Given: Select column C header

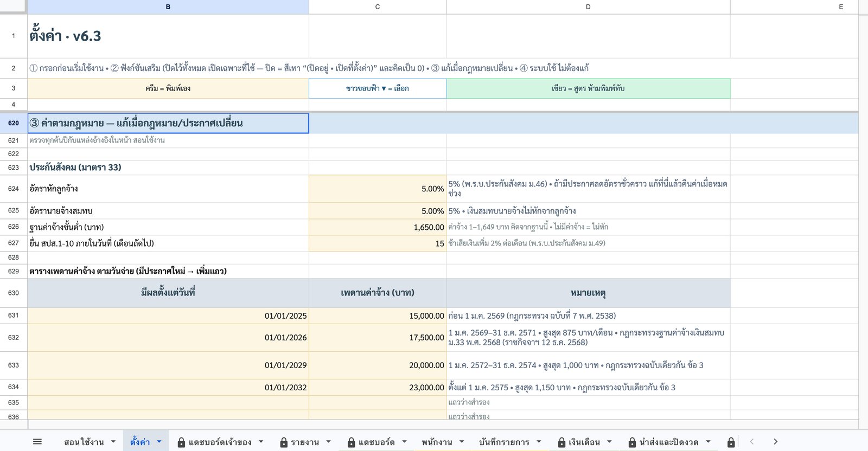Looking at the screenshot, I should point(378,7).
